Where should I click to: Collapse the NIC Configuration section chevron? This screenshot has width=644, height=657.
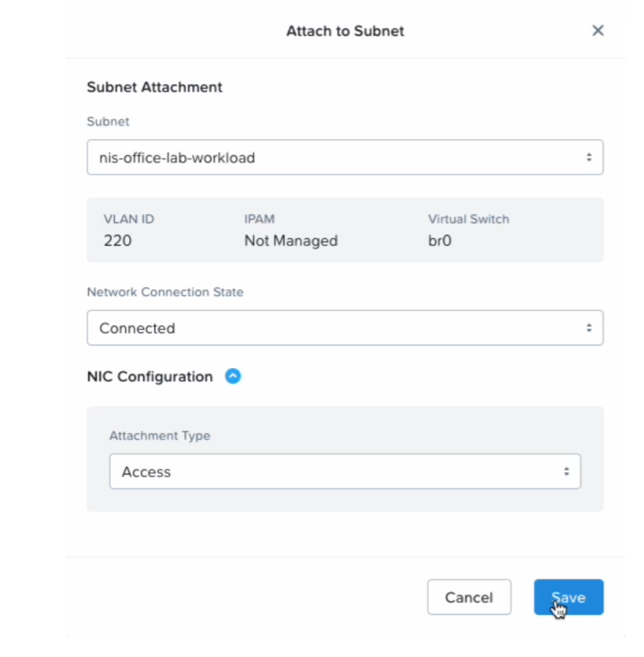[x=233, y=376]
